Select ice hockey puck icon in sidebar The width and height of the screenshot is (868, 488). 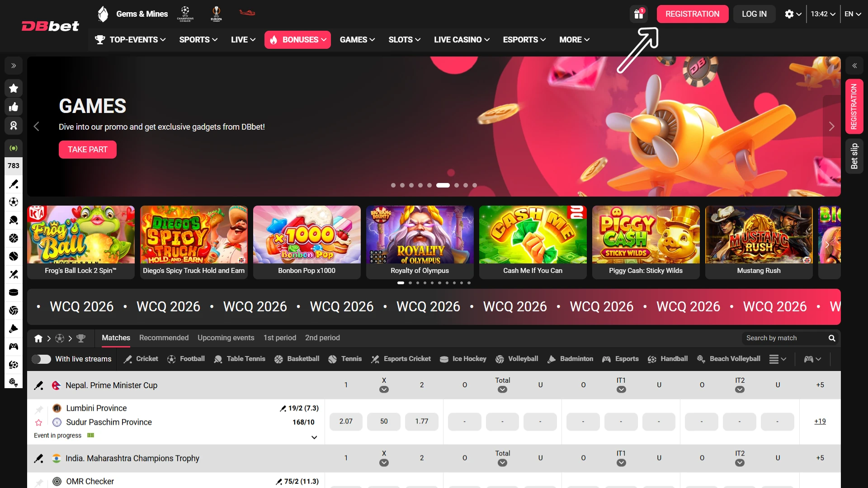pyautogui.click(x=14, y=292)
